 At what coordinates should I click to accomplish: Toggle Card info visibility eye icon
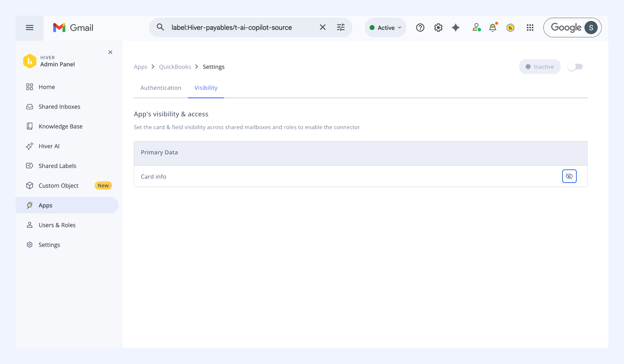[x=569, y=176]
